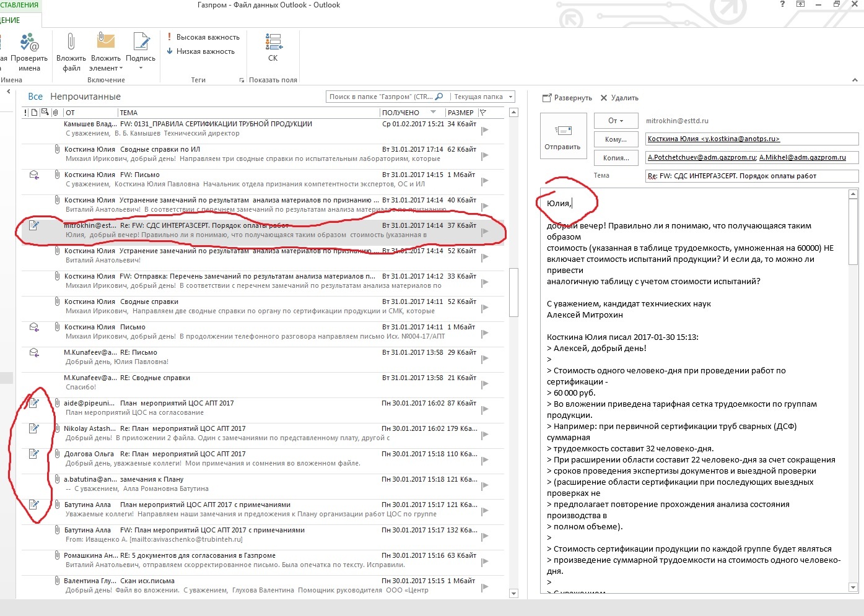Click the draft icon of Батутина Алла План message

34,505
